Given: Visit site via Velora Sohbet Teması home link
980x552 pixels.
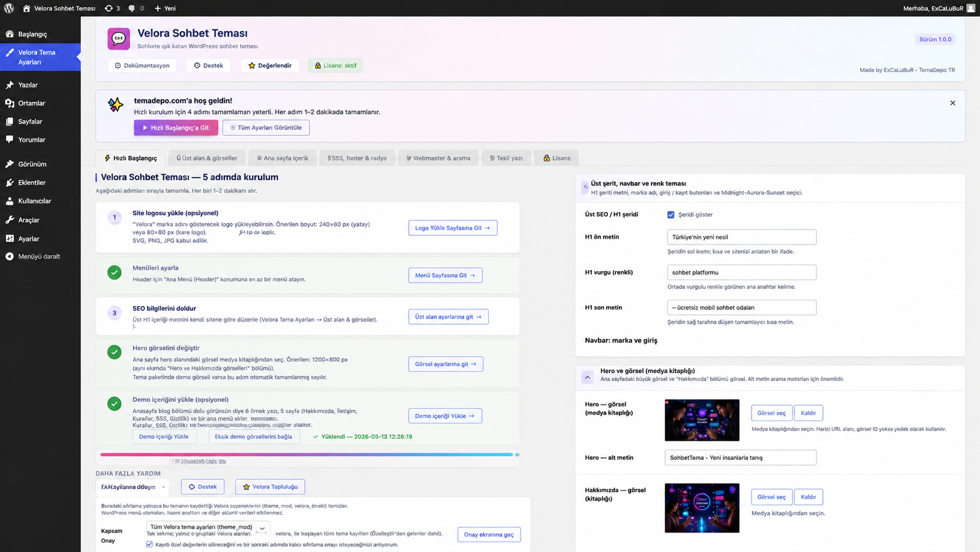Looking at the screenshot, I should point(59,8).
